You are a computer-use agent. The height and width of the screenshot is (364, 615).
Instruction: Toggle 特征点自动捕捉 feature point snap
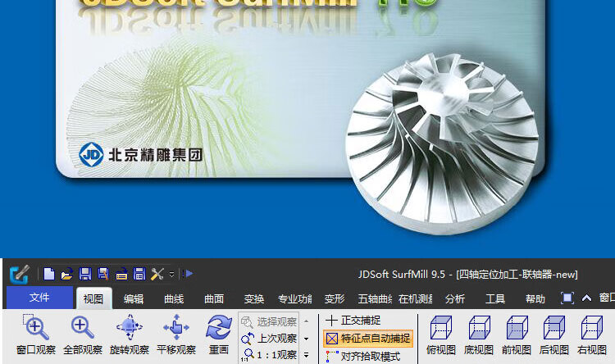click(x=368, y=338)
